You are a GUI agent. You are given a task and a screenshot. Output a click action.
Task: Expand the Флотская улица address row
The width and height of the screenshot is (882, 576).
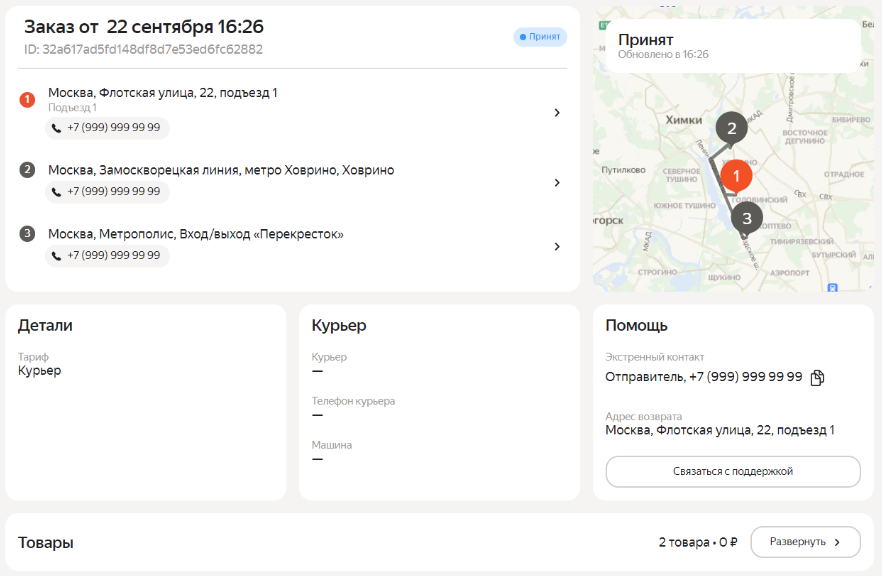tap(557, 112)
